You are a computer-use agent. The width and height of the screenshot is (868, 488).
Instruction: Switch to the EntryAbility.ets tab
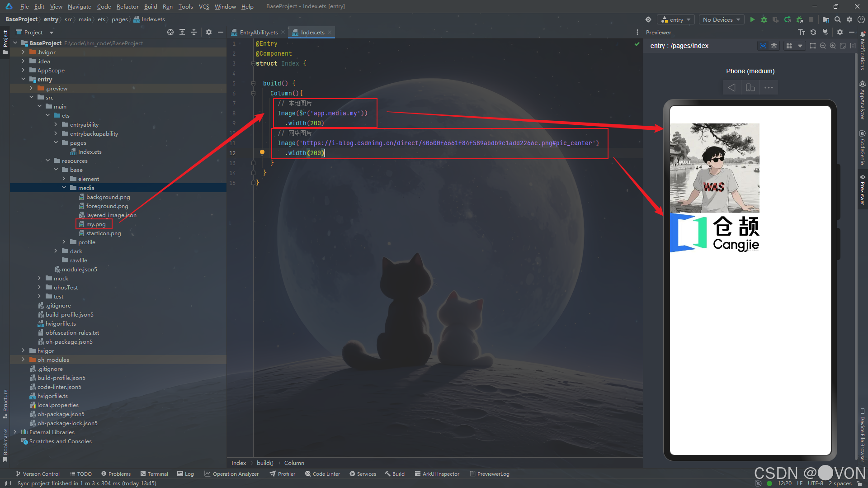pyautogui.click(x=258, y=32)
